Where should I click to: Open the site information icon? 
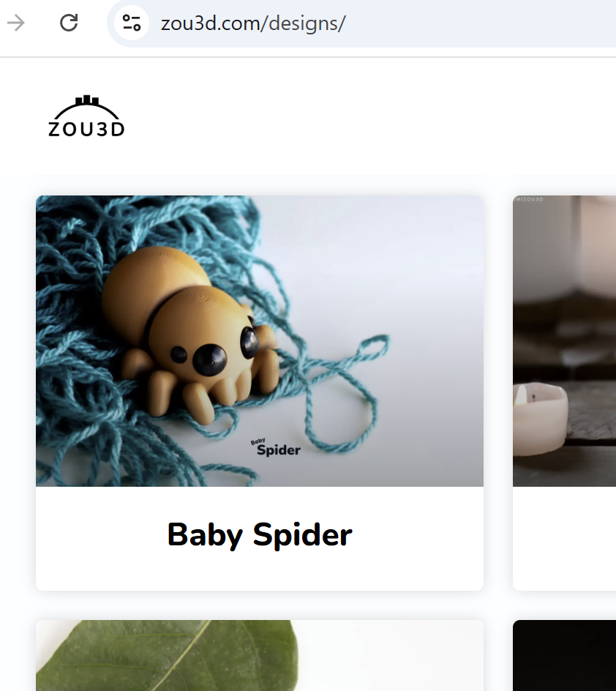click(131, 23)
